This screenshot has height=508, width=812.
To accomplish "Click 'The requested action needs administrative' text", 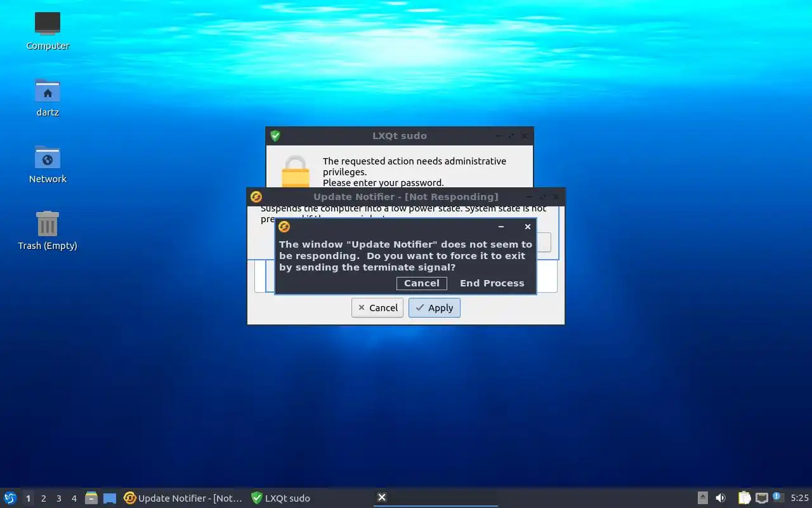I will tap(414, 161).
